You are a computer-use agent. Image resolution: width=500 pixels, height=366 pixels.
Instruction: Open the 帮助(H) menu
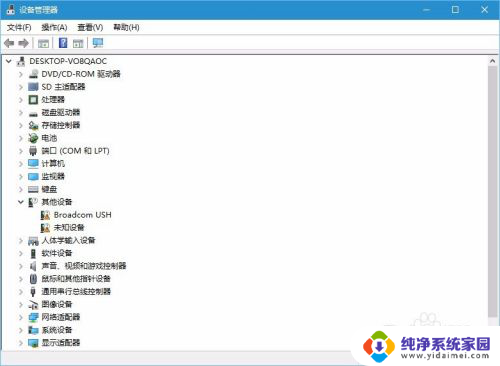pos(126,27)
